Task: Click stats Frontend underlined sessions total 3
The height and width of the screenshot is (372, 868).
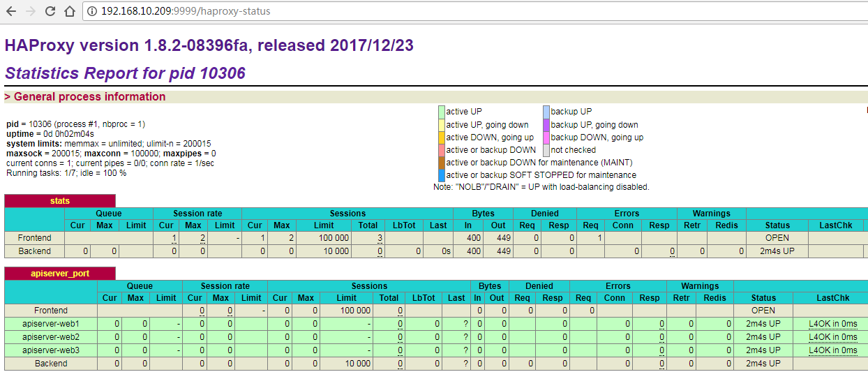Action: click(380, 238)
